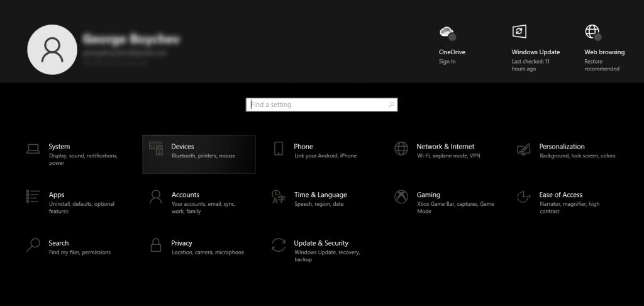Click 'Restore recommended' under Web browsing

tap(602, 65)
